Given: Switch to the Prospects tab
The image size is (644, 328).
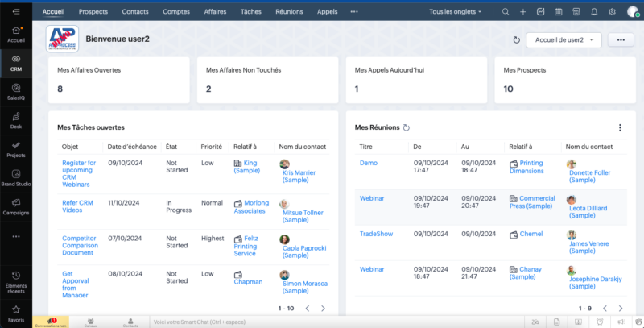Looking at the screenshot, I should coord(93,12).
